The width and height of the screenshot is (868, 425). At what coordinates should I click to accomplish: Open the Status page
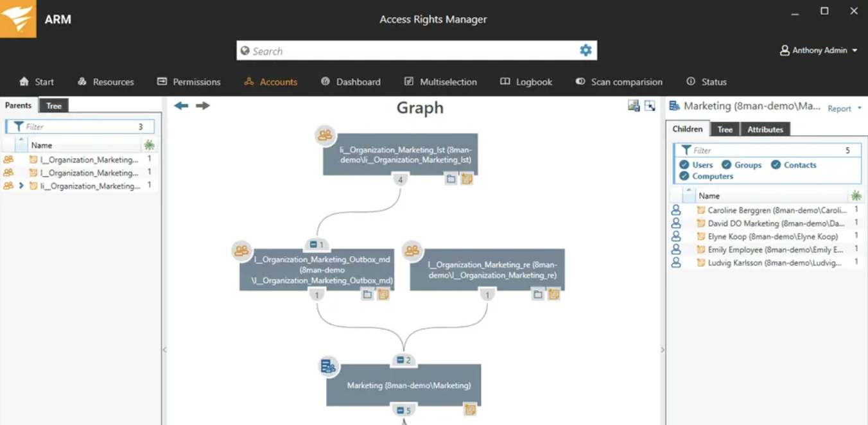pos(706,82)
